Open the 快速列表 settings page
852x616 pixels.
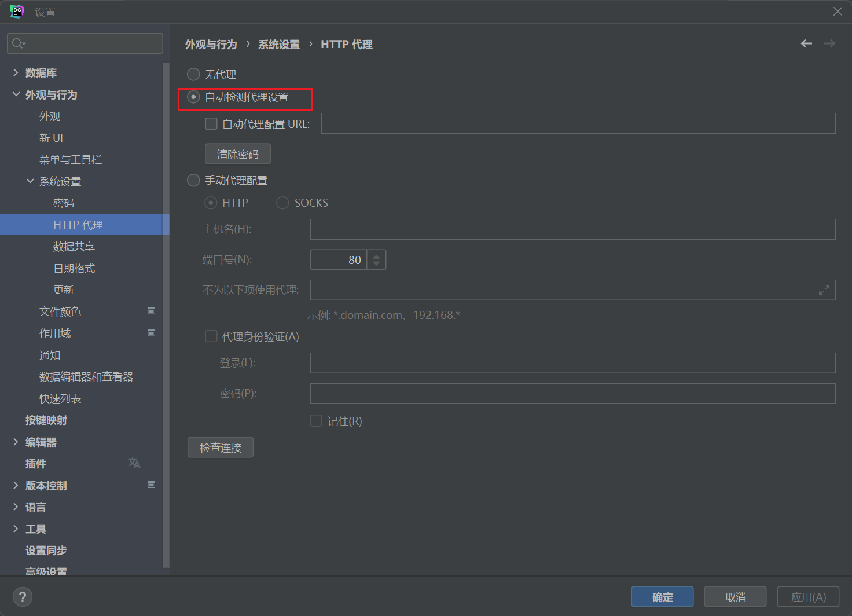click(60, 398)
